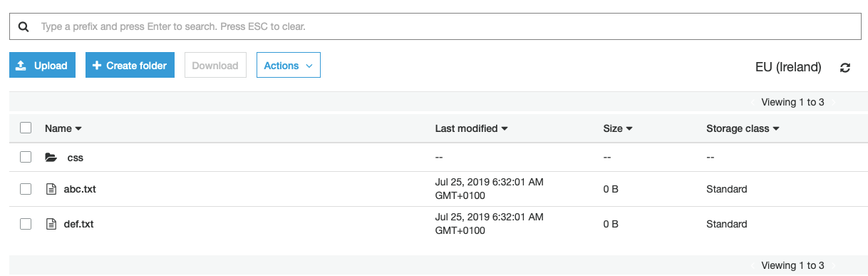
Task: Open the css folder link
Action: [x=76, y=158]
